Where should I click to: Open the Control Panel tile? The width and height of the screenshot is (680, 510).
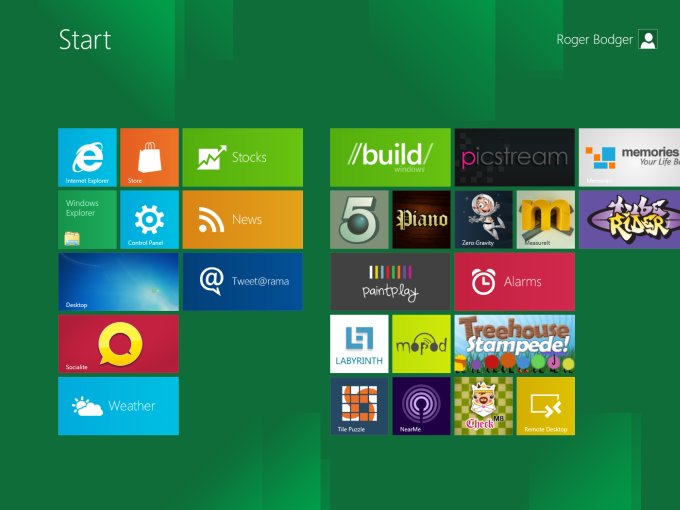tap(149, 219)
